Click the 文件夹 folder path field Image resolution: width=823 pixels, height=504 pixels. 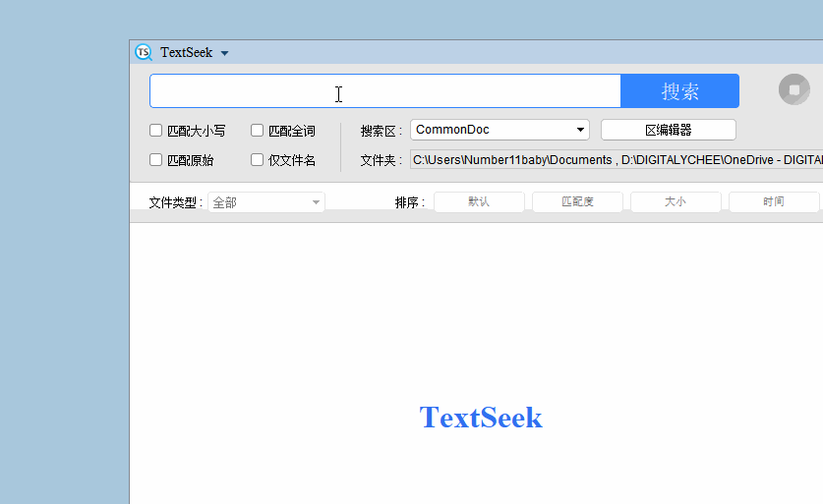[x=617, y=159]
